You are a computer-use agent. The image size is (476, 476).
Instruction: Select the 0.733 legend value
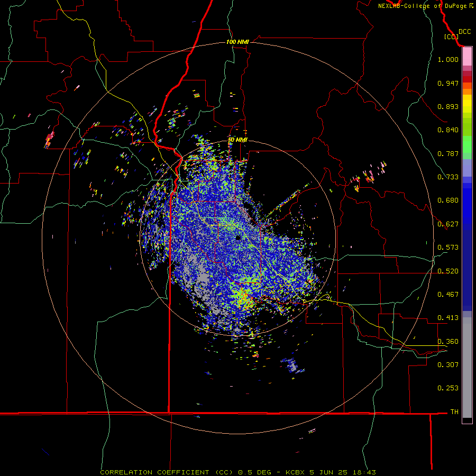click(x=448, y=177)
